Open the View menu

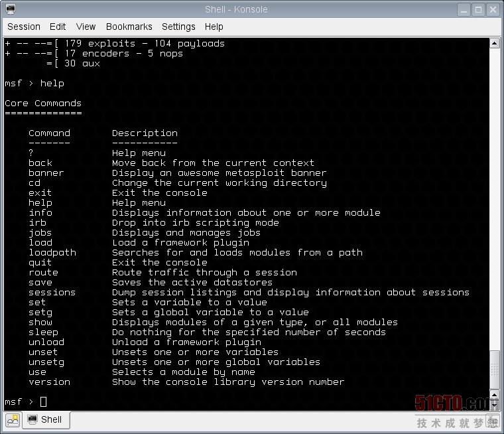pos(86,27)
